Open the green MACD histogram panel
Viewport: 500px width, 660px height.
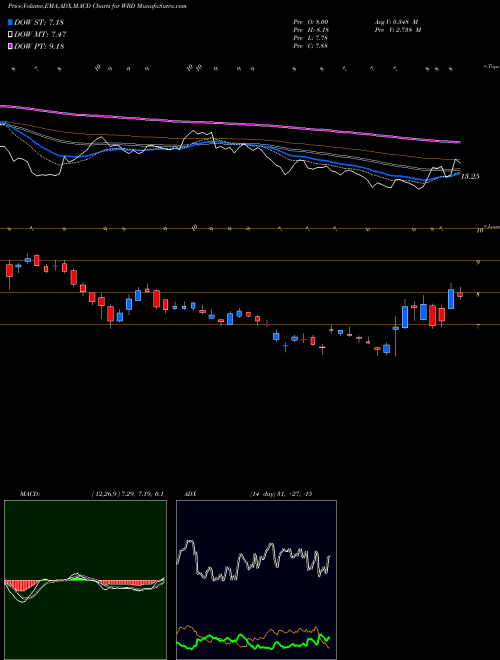coord(85,580)
